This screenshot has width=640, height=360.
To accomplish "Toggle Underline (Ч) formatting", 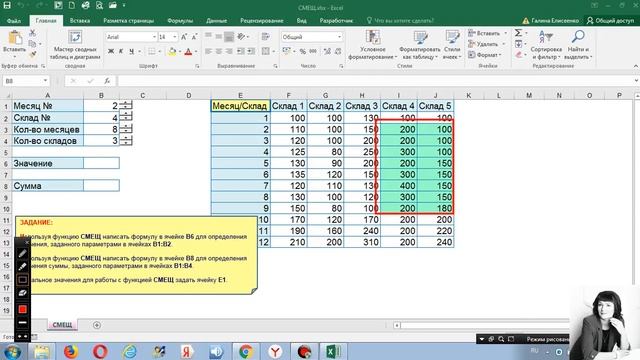I will [131, 51].
